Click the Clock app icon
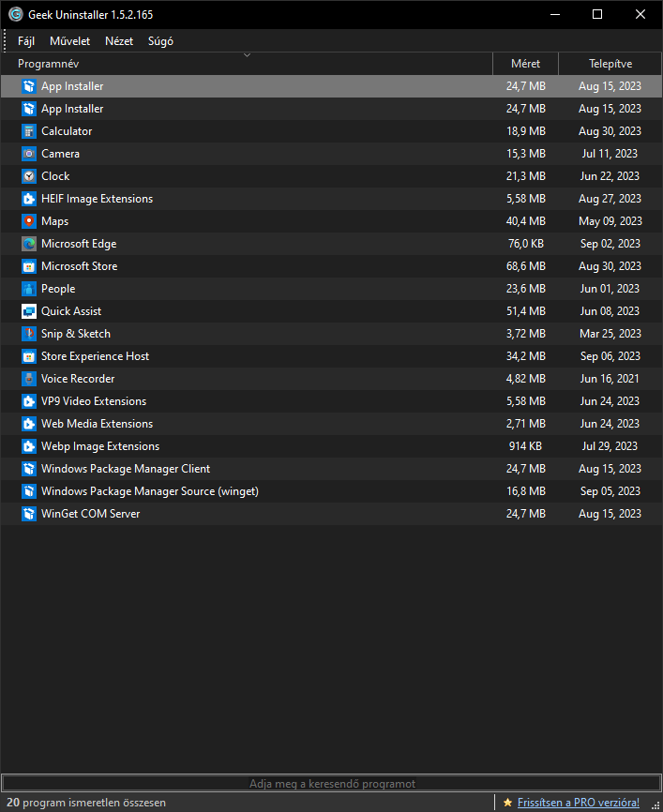This screenshot has height=812, width=663. coord(27,176)
